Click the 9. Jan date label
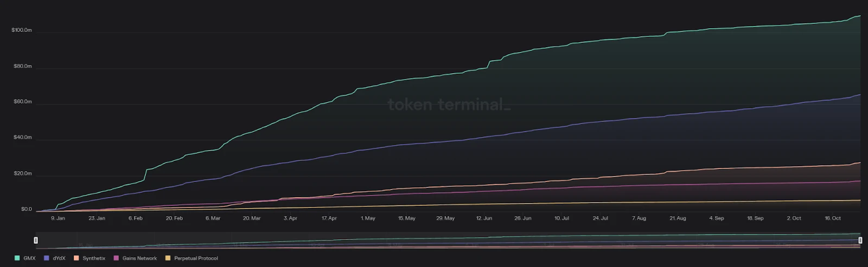The height and width of the screenshot is (267, 868). [x=58, y=218]
